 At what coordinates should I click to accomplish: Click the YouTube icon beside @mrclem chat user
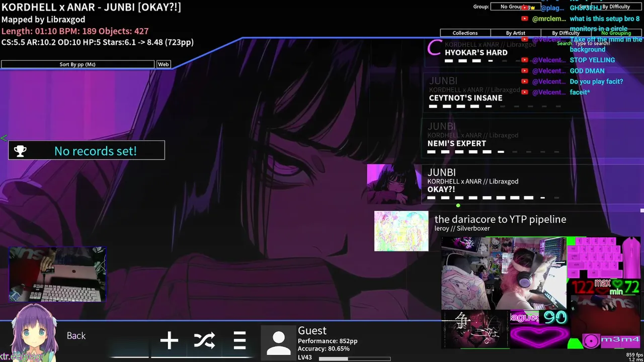point(525,19)
